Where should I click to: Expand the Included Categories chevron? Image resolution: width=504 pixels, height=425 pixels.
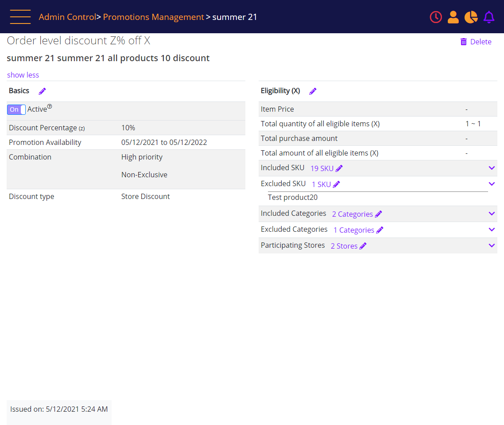pos(492,214)
